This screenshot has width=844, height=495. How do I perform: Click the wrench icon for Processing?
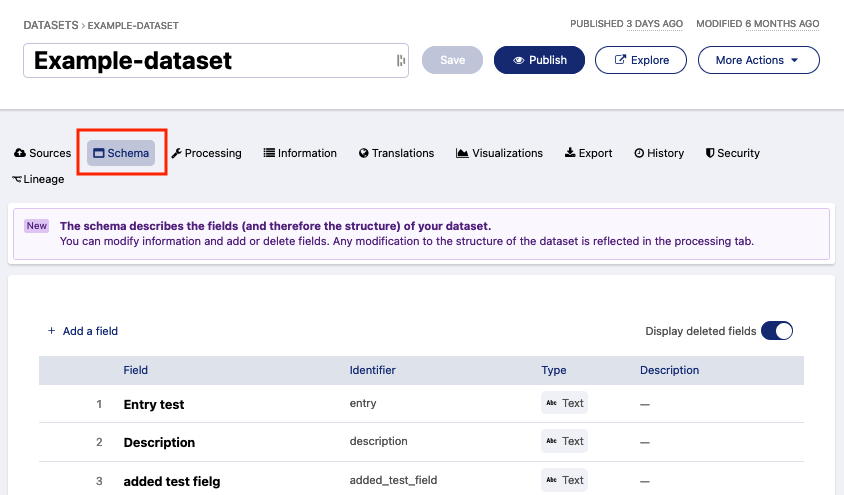[x=176, y=153]
